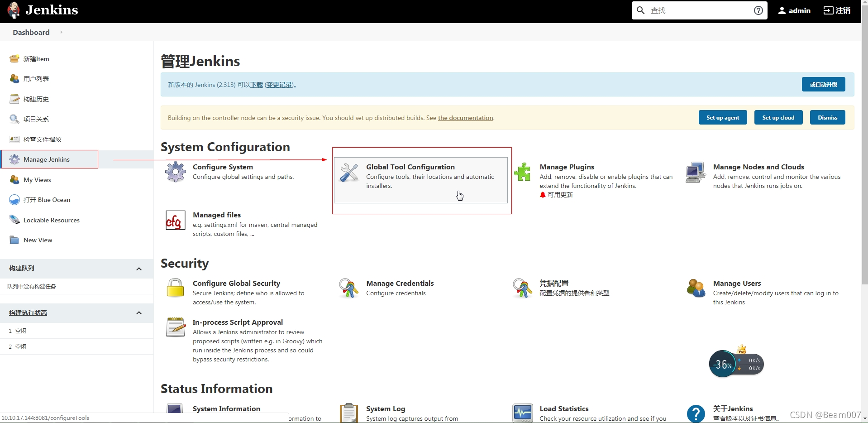Screen dimensions: 868x423
Task: Collapse the 构建队列 panel chevron
Action: [x=139, y=269]
